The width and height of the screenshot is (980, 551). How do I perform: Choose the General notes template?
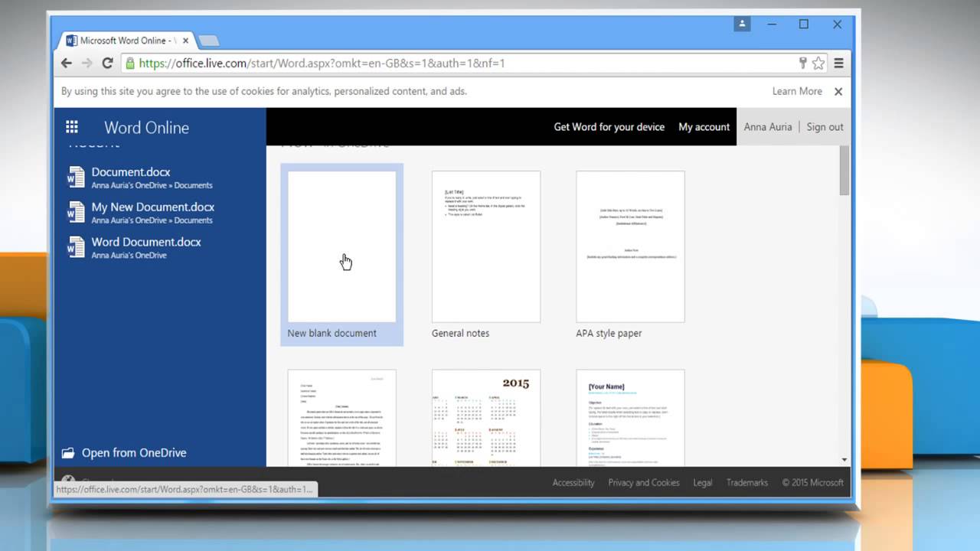pyautogui.click(x=486, y=246)
